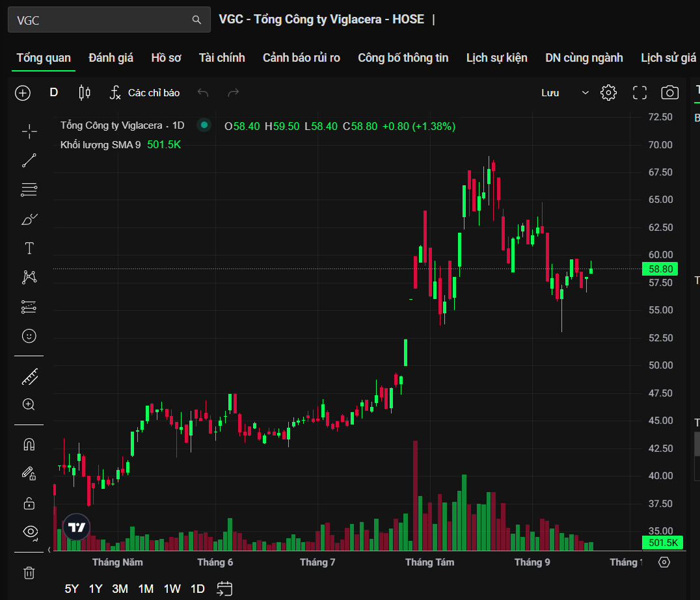Select the Fibonacci retracement lines tool
The width and height of the screenshot is (700, 600).
click(29, 190)
